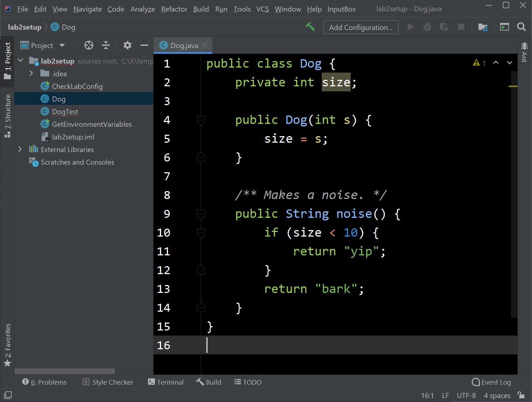
Task: Change UTF-8 file encoding in status bar
Action: (x=466, y=395)
